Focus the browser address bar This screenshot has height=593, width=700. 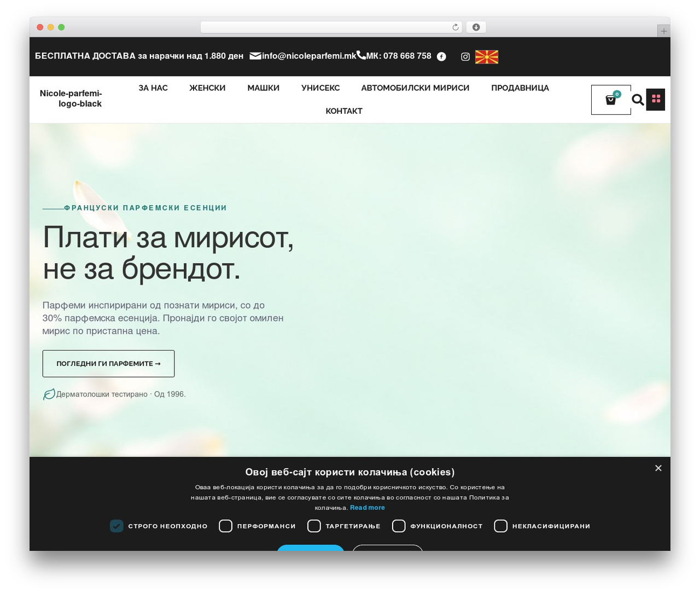331,27
